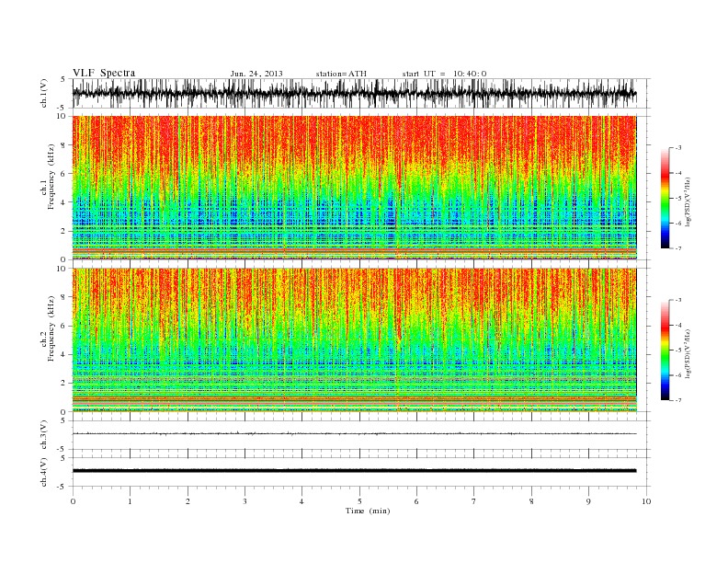Click the time axis tick label '8'
This screenshot has height=563, width=728.
coord(531,501)
